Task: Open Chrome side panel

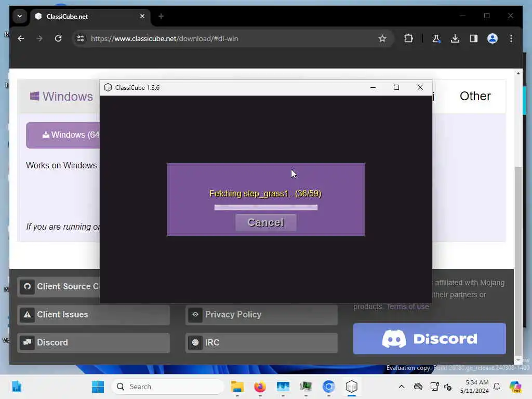Action: [474, 38]
